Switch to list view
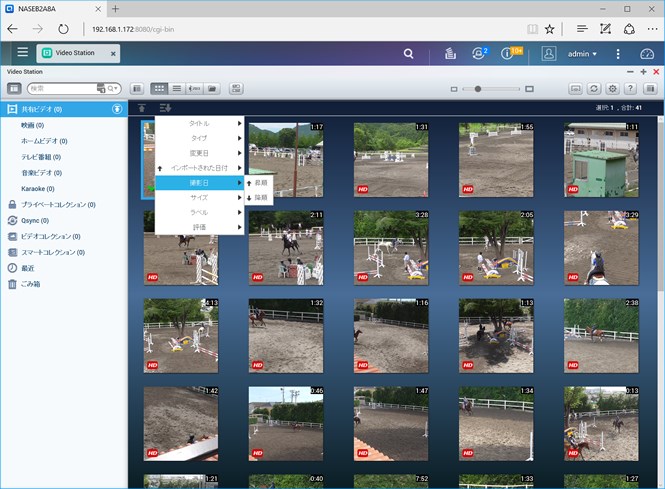 [177, 89]
